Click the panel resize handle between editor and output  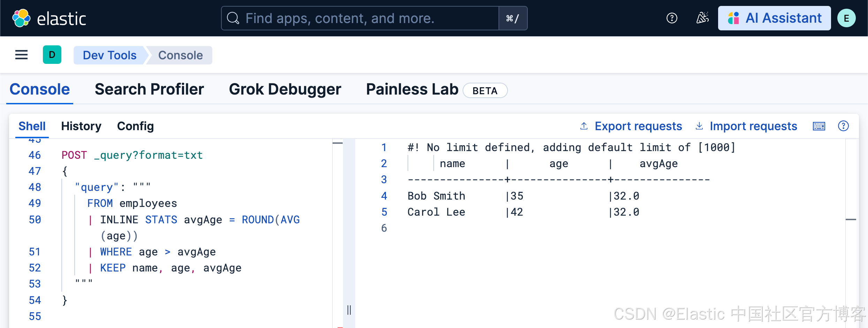click(349, 310)
